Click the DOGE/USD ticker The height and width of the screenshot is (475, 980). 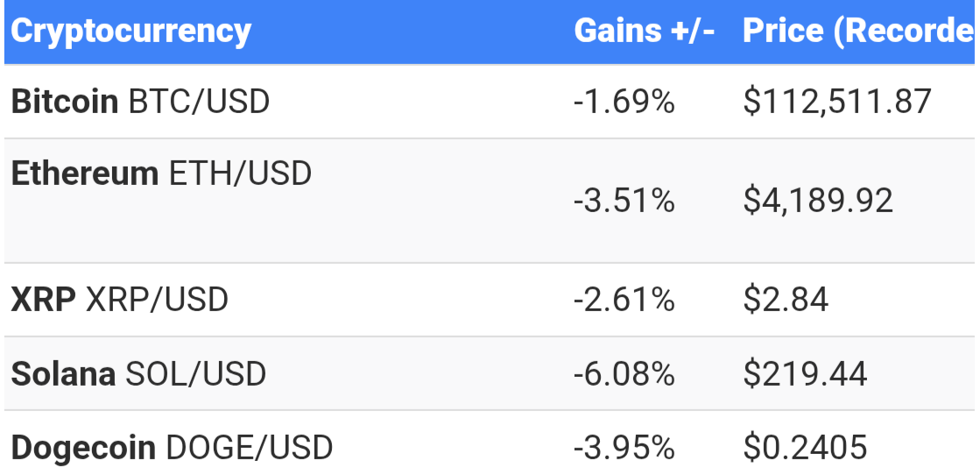[x=249, y=448]
